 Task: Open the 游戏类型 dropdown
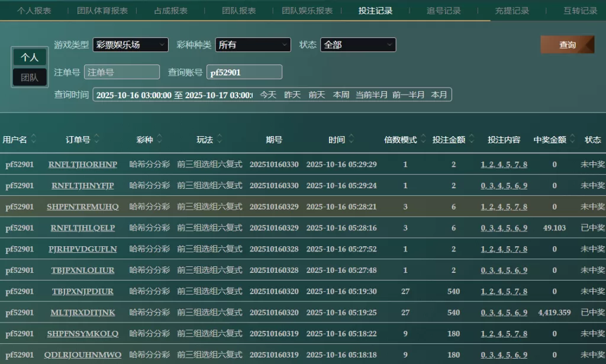pos(130,45)
